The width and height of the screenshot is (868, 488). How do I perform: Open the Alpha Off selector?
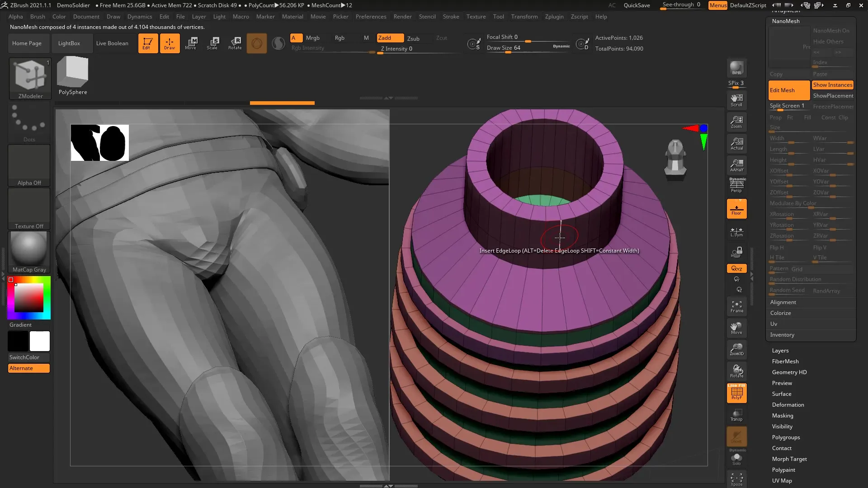pyautogui.click(x=29, y=165)
